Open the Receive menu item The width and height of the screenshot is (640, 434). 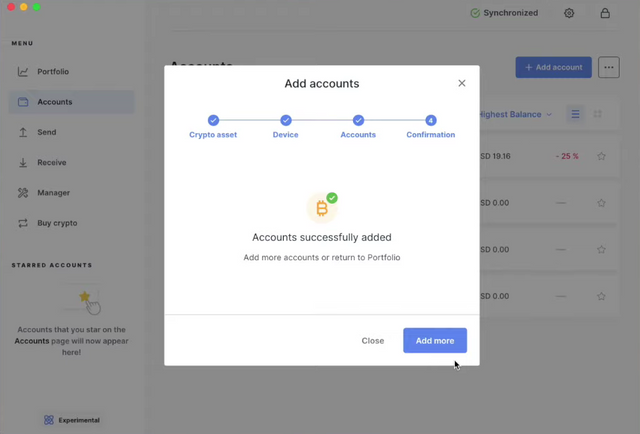[x=51, y=162]
